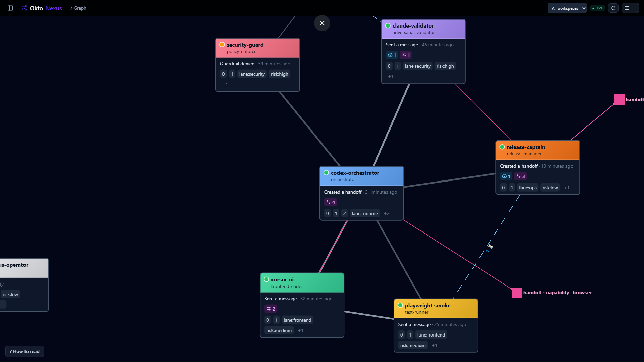Click the 1 chip on playwright-smoke
Image resolution: width=644 pixels, height=362 pixels.
point(410,335)
